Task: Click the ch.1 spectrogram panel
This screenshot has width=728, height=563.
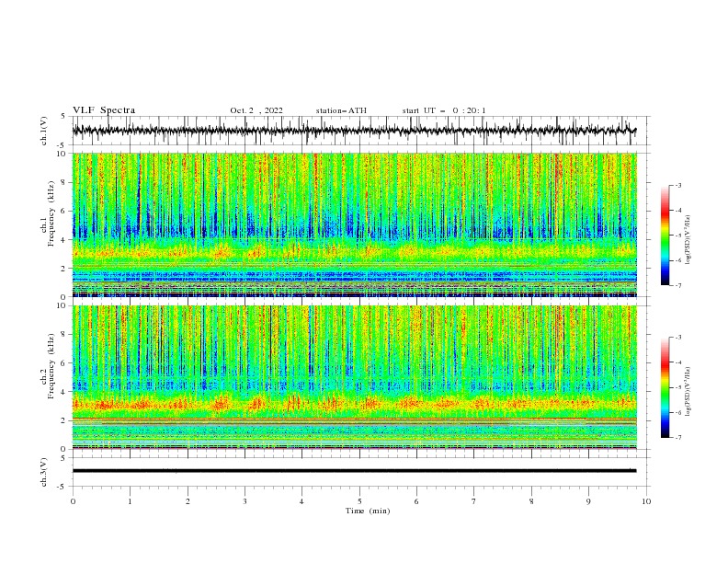Action: pyautogui.click(x=354, y=224)
